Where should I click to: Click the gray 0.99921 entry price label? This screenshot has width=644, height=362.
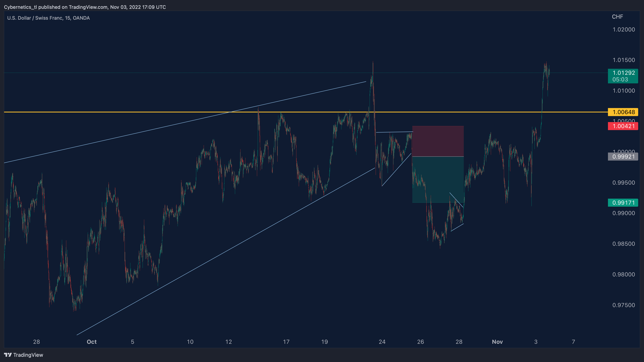[x=623, y=157]
